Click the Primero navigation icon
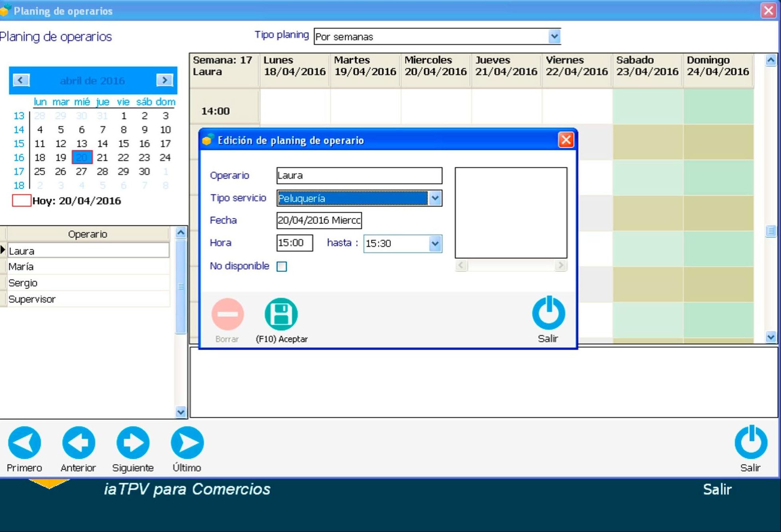 24,443
